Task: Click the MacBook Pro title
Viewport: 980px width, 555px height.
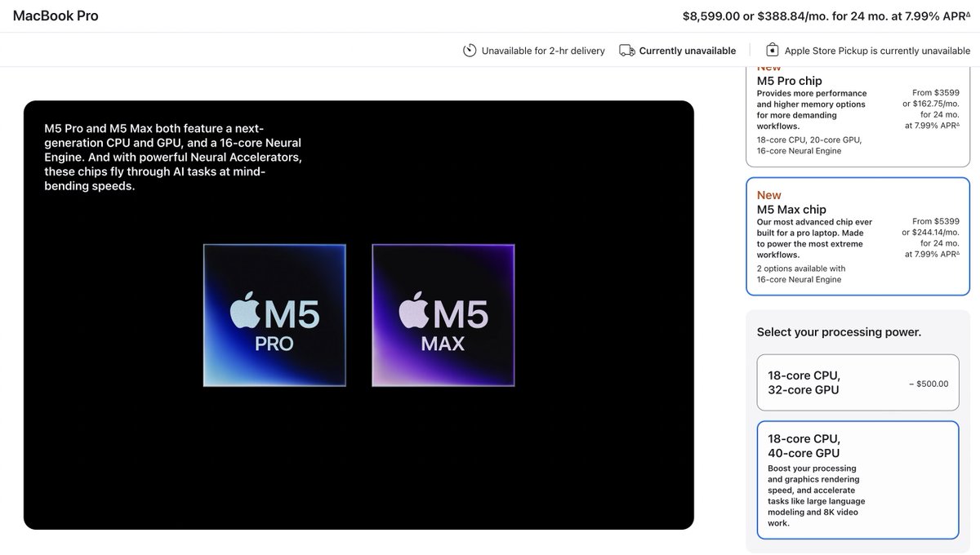Action: [56, 16]
